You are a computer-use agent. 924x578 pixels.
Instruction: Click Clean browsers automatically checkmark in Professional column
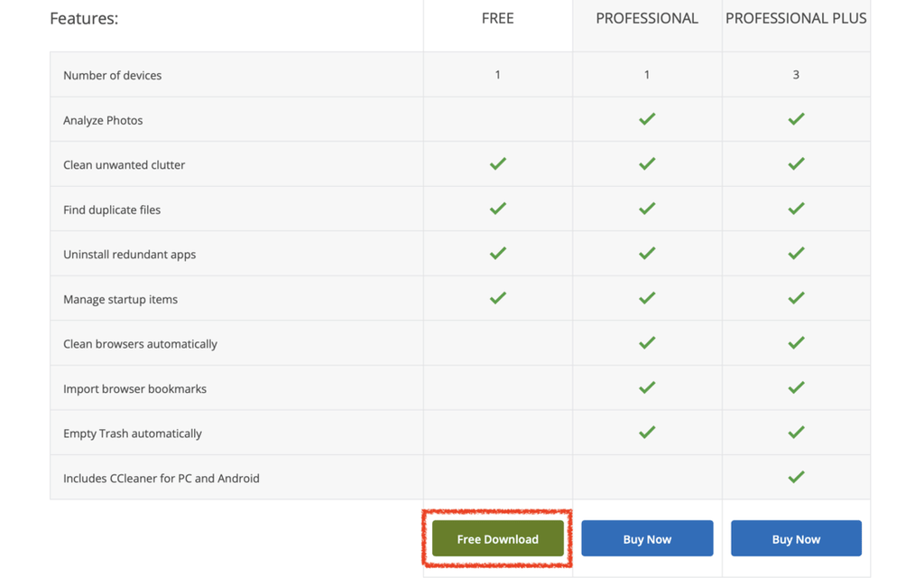(647, 343)
